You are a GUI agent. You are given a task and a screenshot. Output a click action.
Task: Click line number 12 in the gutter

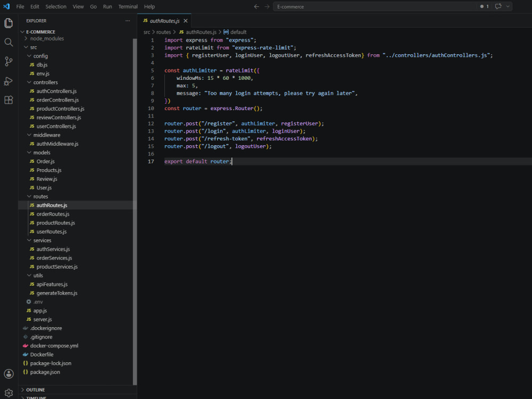[151, 123]
